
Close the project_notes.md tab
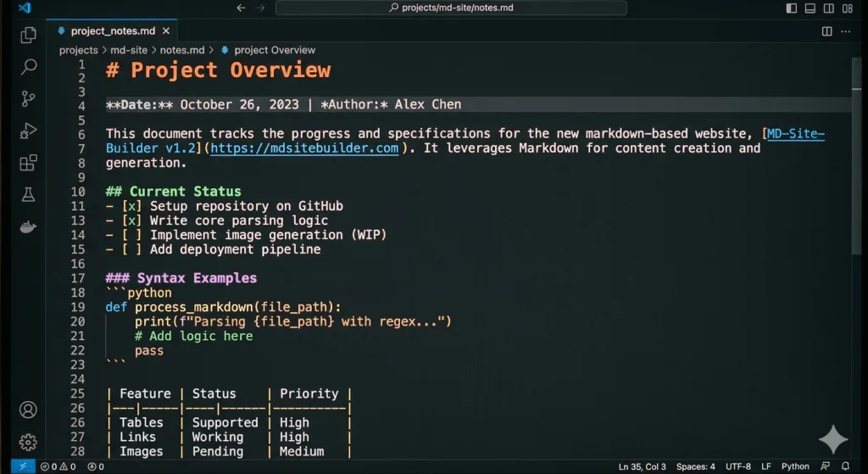[x=166, y=31]
